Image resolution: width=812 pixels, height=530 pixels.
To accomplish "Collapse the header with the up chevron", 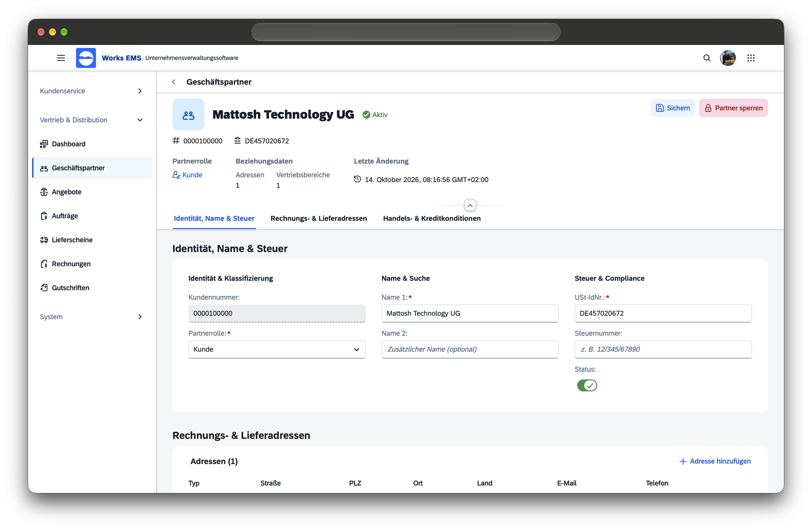I will 470,206.
